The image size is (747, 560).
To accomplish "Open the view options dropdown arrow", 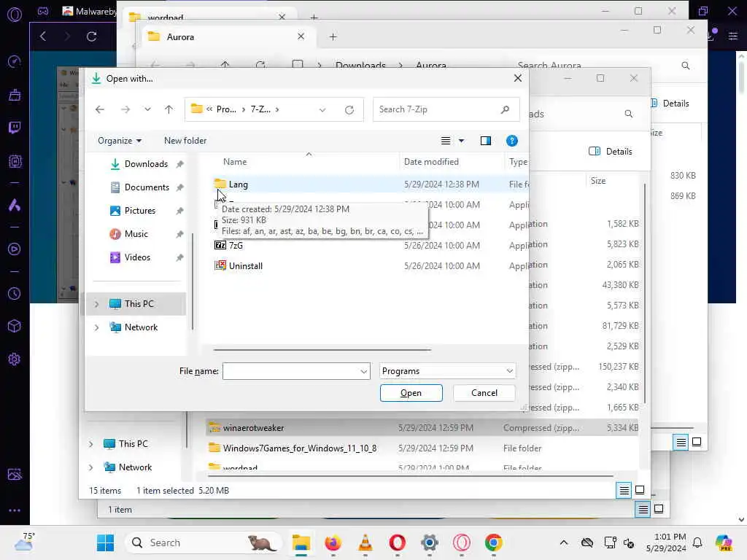I will tap(461, 141).
